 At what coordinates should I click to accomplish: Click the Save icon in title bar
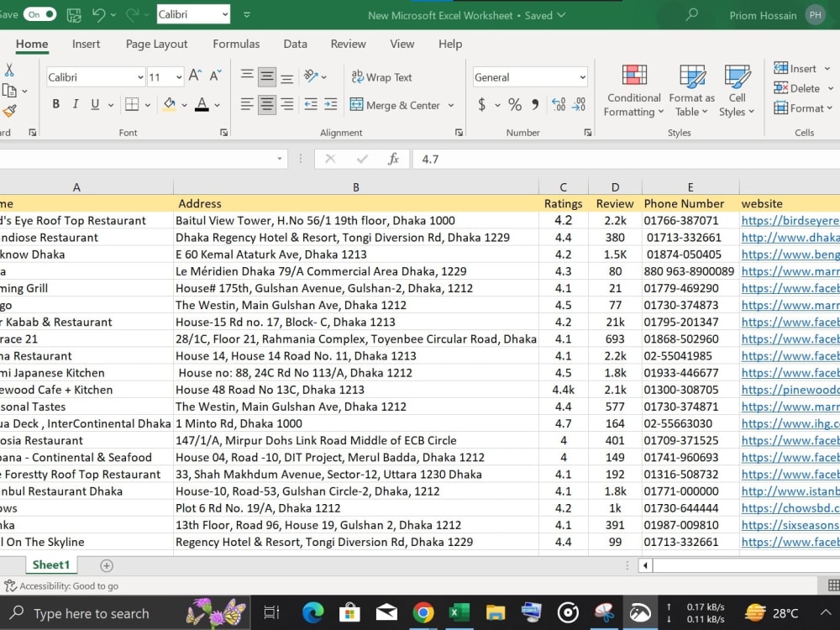[x=74, y=14]
